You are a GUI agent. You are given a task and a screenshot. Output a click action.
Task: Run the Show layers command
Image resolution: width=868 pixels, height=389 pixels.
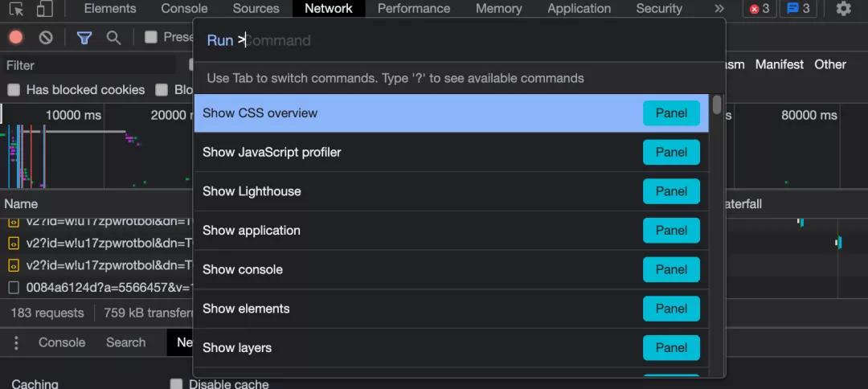pyautogui.click(x=451, y=347)
